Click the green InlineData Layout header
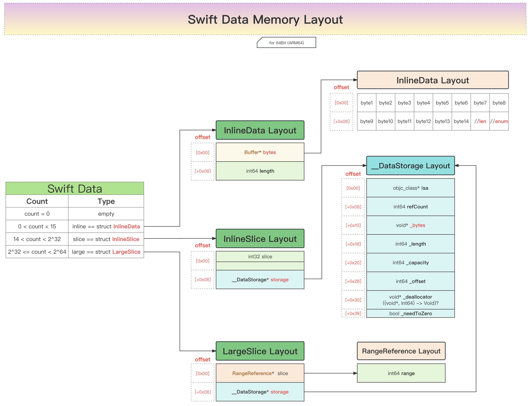532x406 pixels. point(260,130)
